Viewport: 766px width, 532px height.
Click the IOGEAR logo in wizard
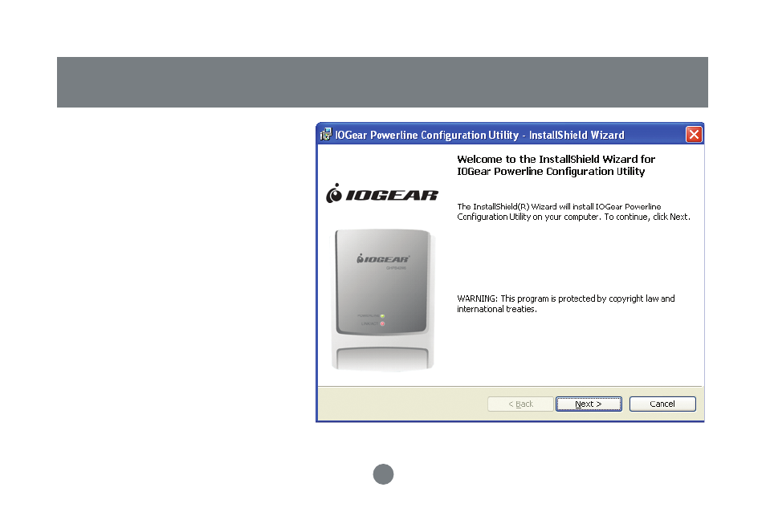click(382, 193)
